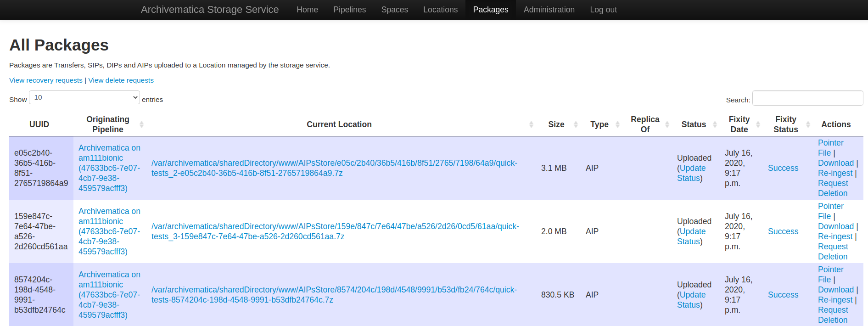The image size is (868, 326).
Task: Log out from the Storage Service
Action: [x=603, y=10]
